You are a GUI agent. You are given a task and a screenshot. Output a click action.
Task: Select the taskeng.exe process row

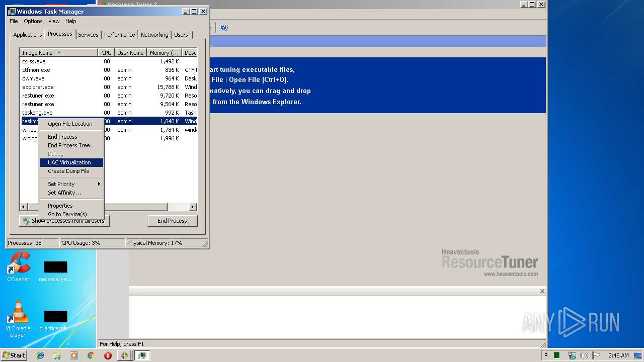(x=108, y=113)
